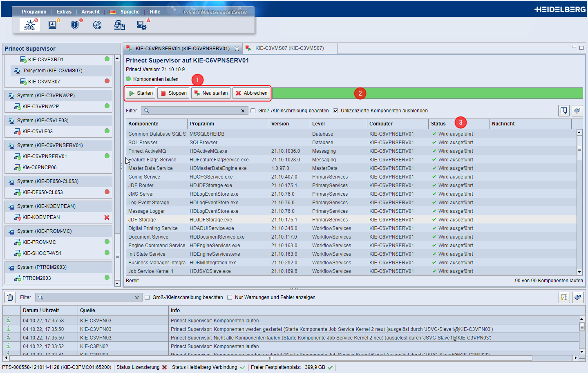Click the Heidelberg Verbindung green check icon
Screen dimensions: 588x373
click(x=243, y=367)
